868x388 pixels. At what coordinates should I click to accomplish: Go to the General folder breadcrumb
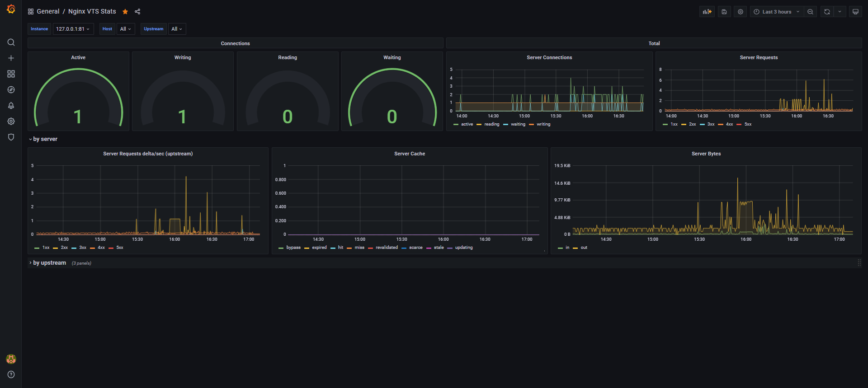point(48,12)
